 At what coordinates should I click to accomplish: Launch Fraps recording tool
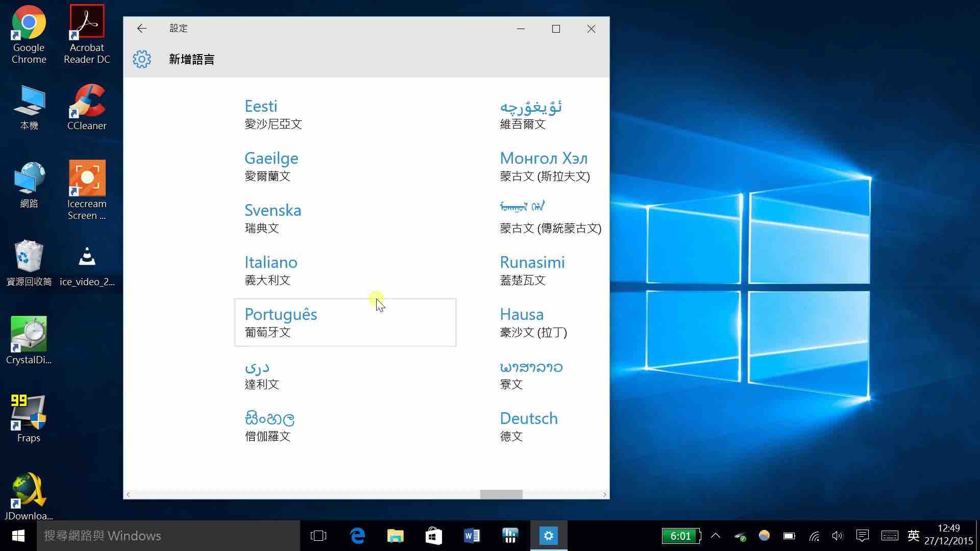point(27,417)
